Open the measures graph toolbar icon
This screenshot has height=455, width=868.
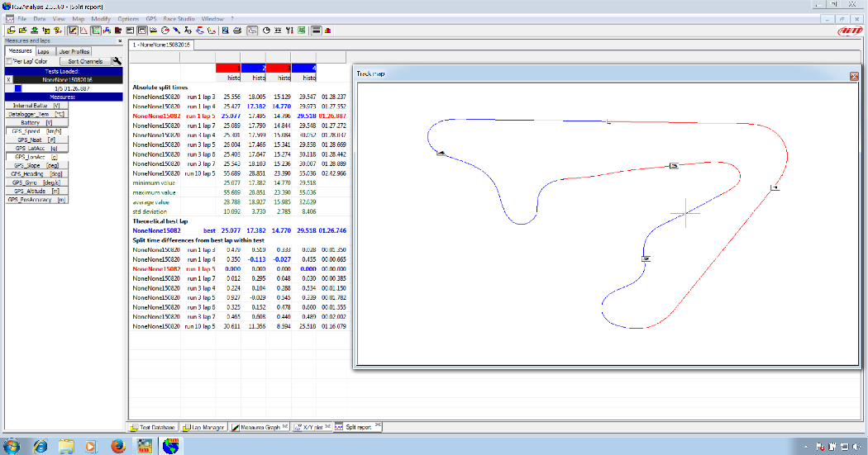point(73,31)
